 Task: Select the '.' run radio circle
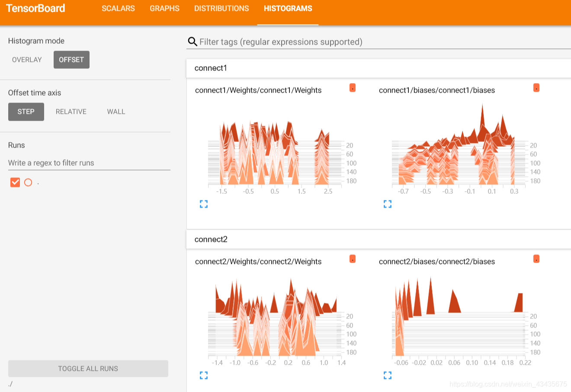28,182
